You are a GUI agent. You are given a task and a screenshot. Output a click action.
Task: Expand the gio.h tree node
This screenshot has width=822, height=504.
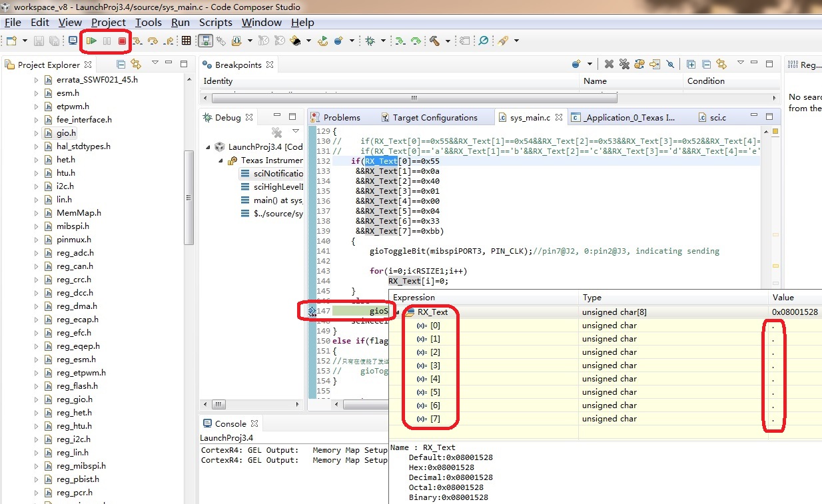coord(37,133)
